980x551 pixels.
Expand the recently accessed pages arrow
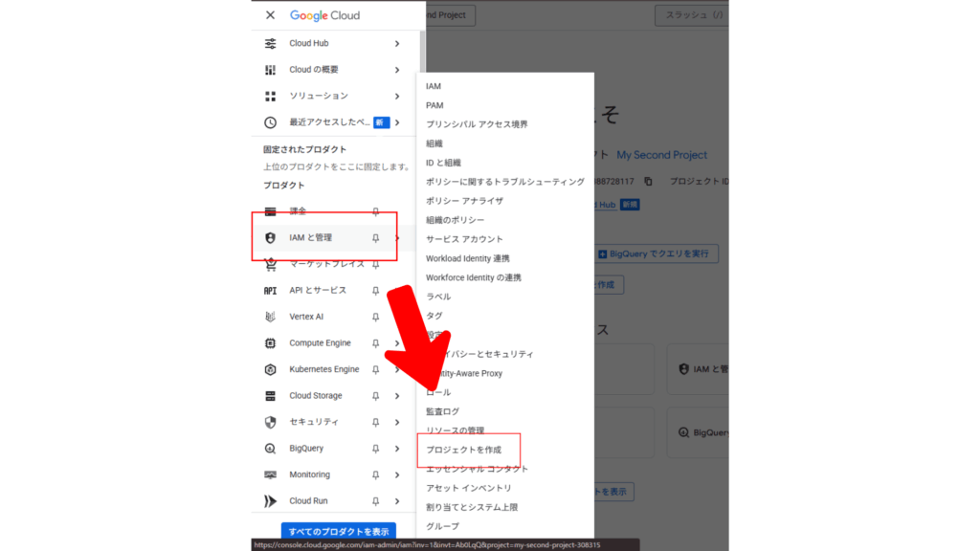point(397,122)
